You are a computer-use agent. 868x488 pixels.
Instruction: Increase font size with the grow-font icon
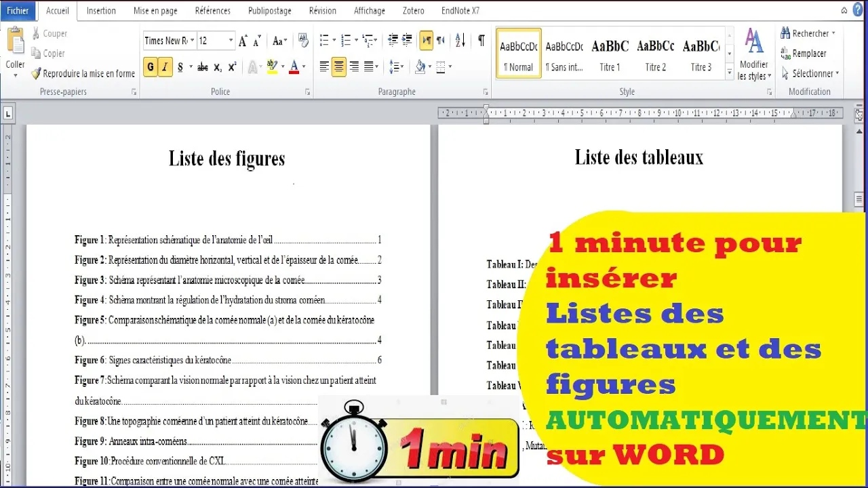point(243,41)
